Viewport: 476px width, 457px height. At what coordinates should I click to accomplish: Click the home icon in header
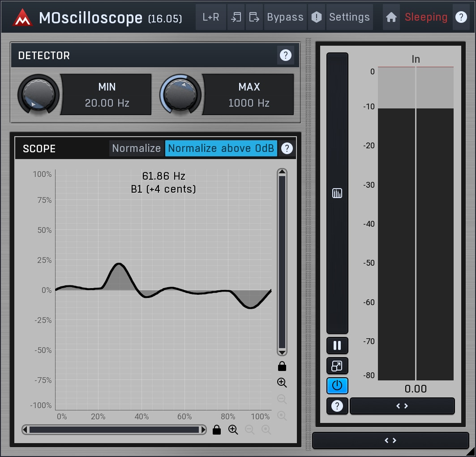(x=391, y=17)
